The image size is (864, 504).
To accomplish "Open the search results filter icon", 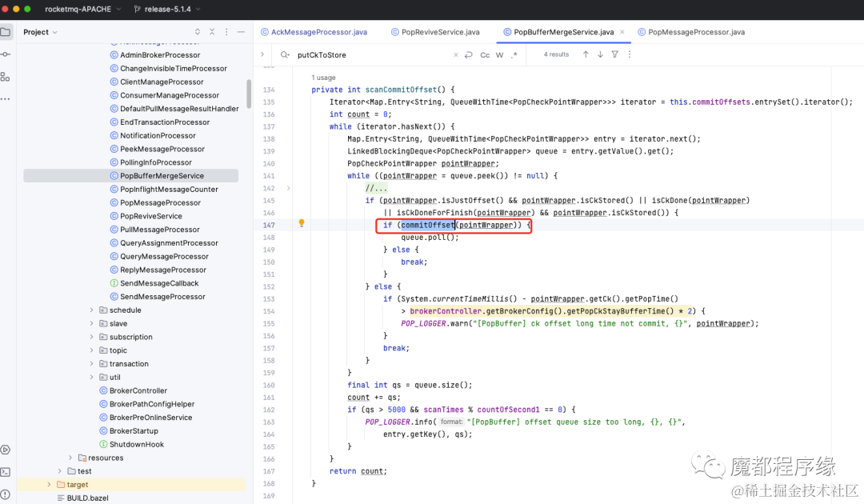I will [x=615, y=54].
